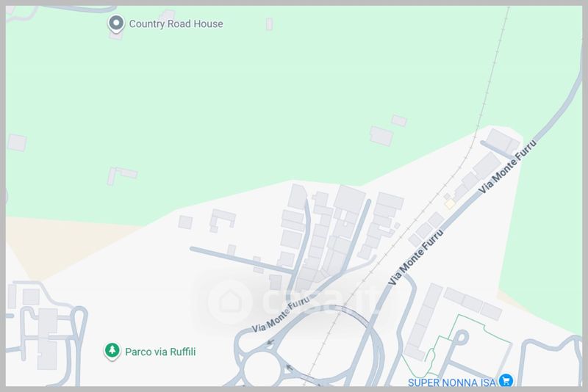Click the SUPER NONNA ISA shopping cart icon
588x392 pixels.
tap(506, 380)
